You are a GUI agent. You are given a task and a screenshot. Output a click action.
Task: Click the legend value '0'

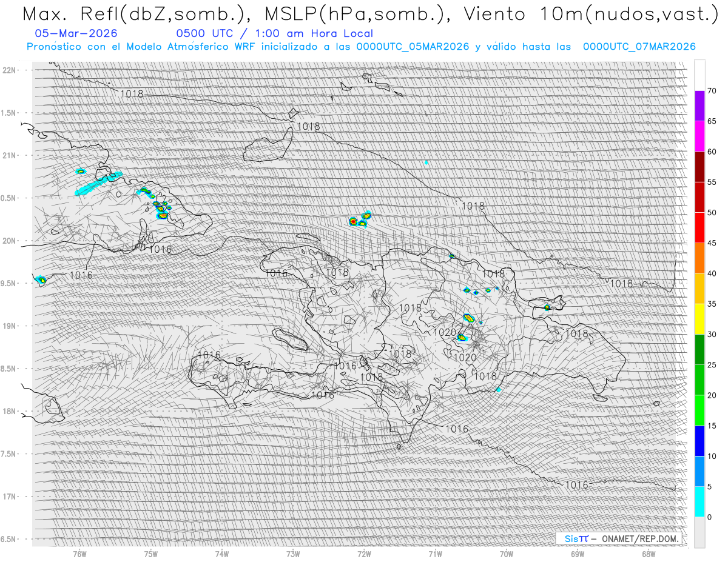pos(709,517)
